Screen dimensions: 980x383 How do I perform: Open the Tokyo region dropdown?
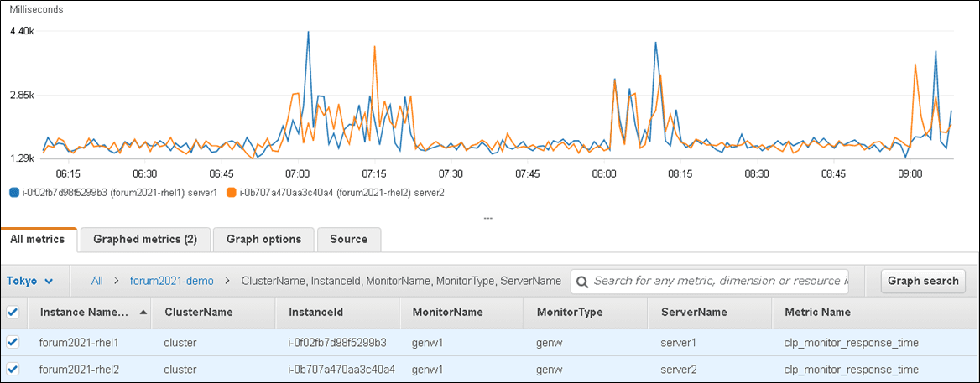tap(30, 281)
